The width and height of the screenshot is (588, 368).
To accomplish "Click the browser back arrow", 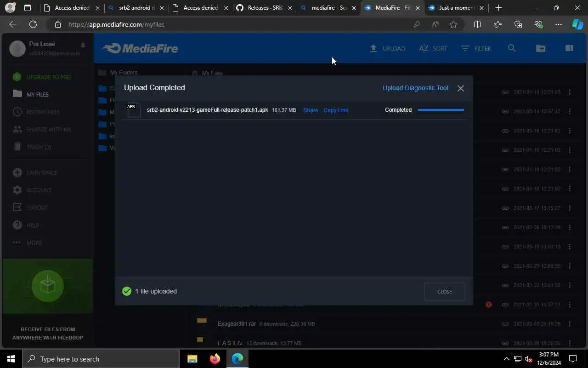I will tap(13, 24).
